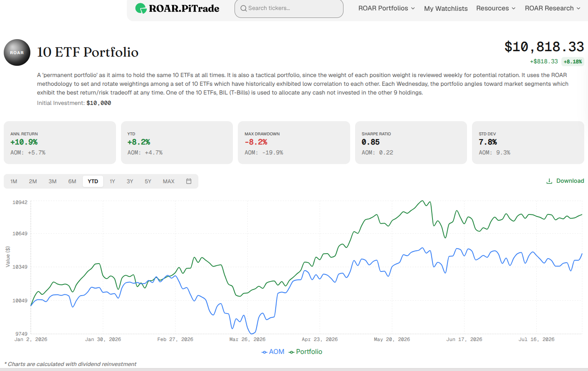Click the STD DEV 7.8% value
The width and height of the screenshot is (588, 371).
click(488, 142)
